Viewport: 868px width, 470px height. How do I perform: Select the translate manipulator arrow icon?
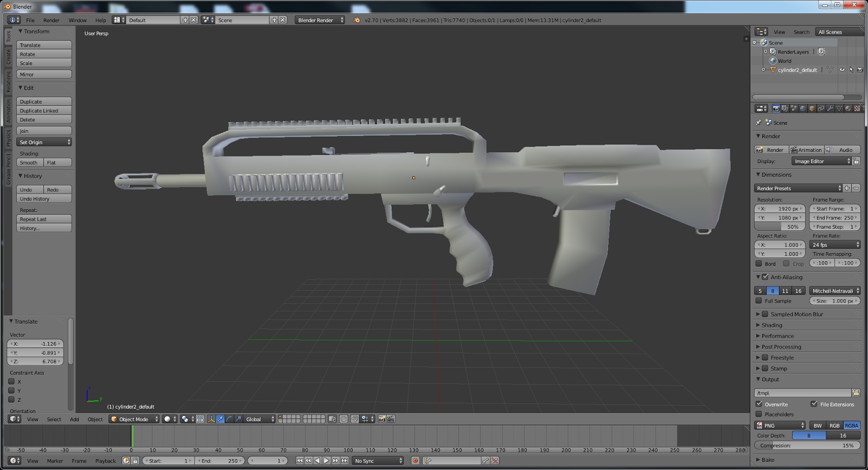click(x=220, y=419)
